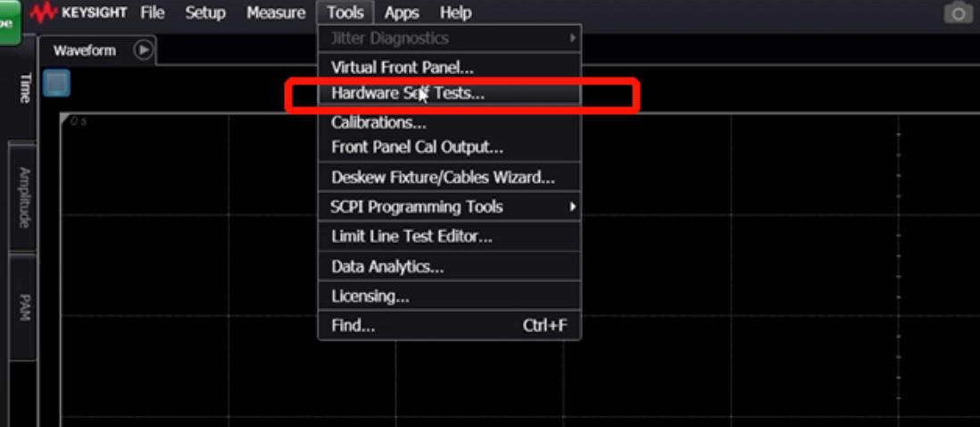Screen dimensions: 980x427
Task: Open Virtual Front Panel from Tools menu
Action: [x=402, y=67]
